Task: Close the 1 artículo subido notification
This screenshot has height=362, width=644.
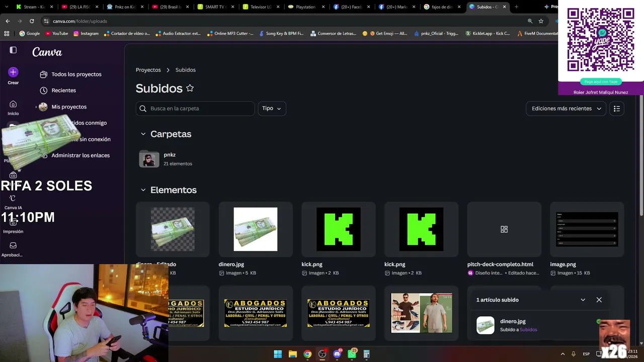Action: [x=599, y=300]
